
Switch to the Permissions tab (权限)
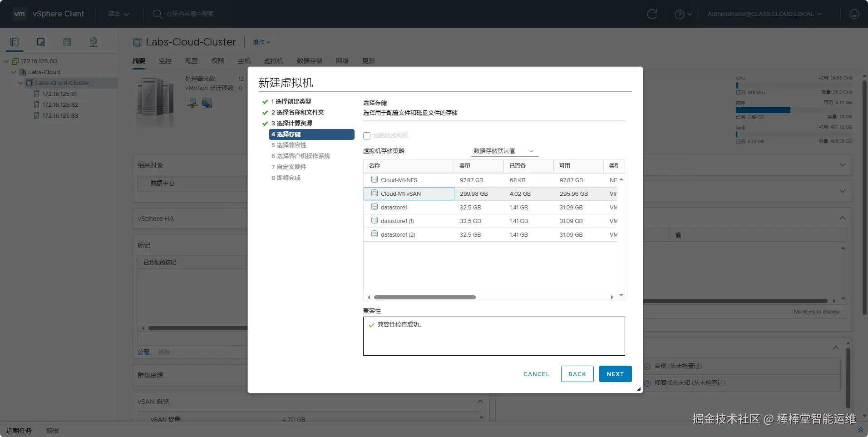pyautogui.click(x=218, y=61)
